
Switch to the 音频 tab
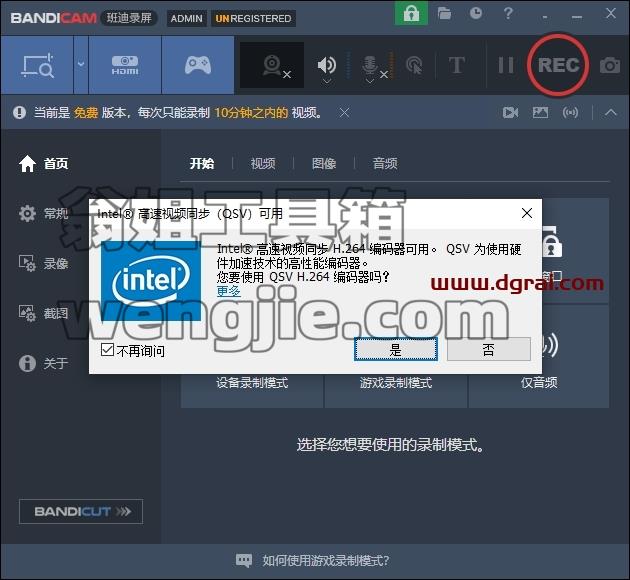[385, 163]
